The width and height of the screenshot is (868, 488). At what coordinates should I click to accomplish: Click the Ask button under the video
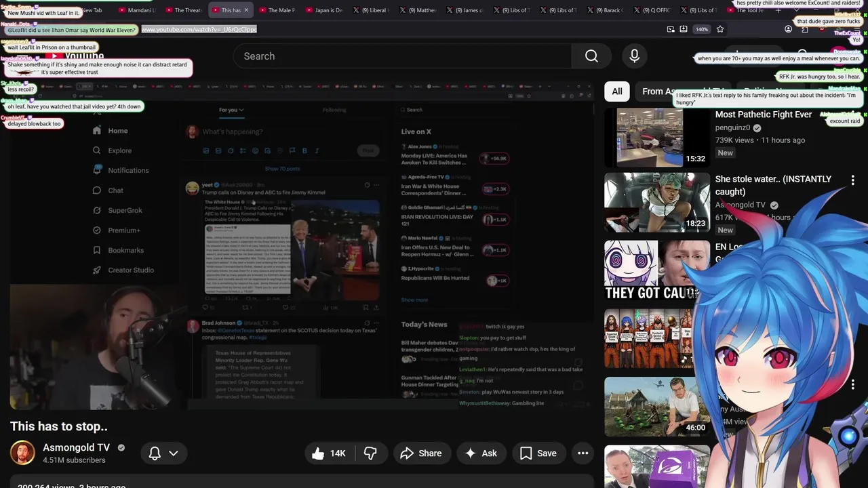[x=481, y=453]
